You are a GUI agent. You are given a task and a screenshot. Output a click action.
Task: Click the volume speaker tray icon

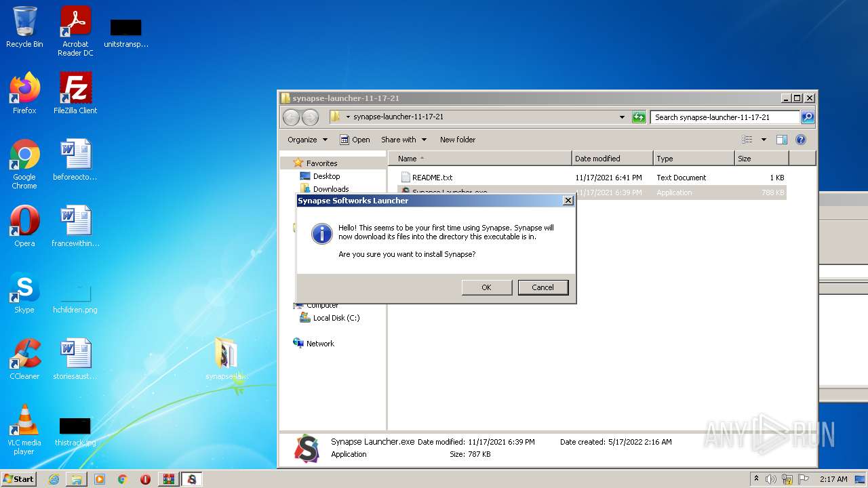[x=771, y=479]
